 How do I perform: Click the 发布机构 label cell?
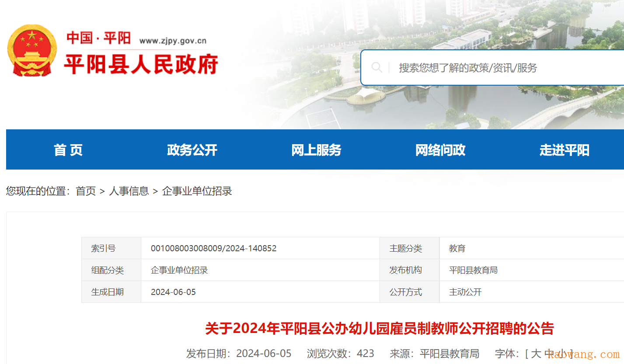[410, 270]
